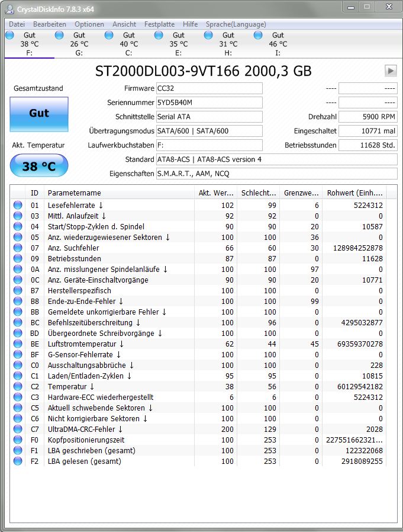The image size is (403, 532).
Task: Click raw value 2028 of UltraDMA-CRC-Fehler
Action: (374, 429)
